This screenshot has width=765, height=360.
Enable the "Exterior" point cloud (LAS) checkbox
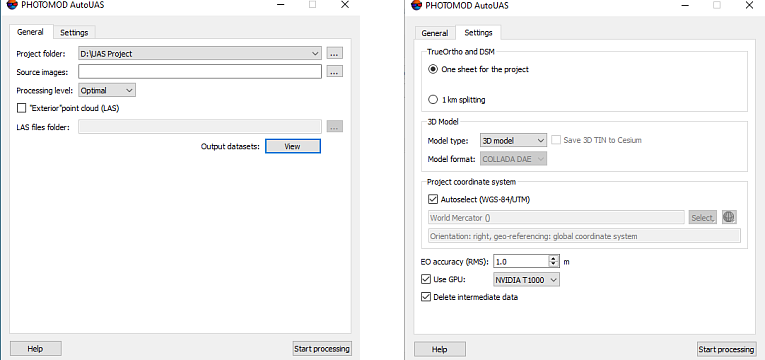pos(21,108)
